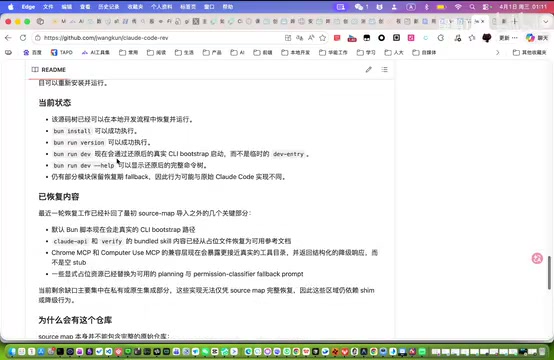Click the 已恢复内容 heading
554x360 pixels.
[59, 197]
